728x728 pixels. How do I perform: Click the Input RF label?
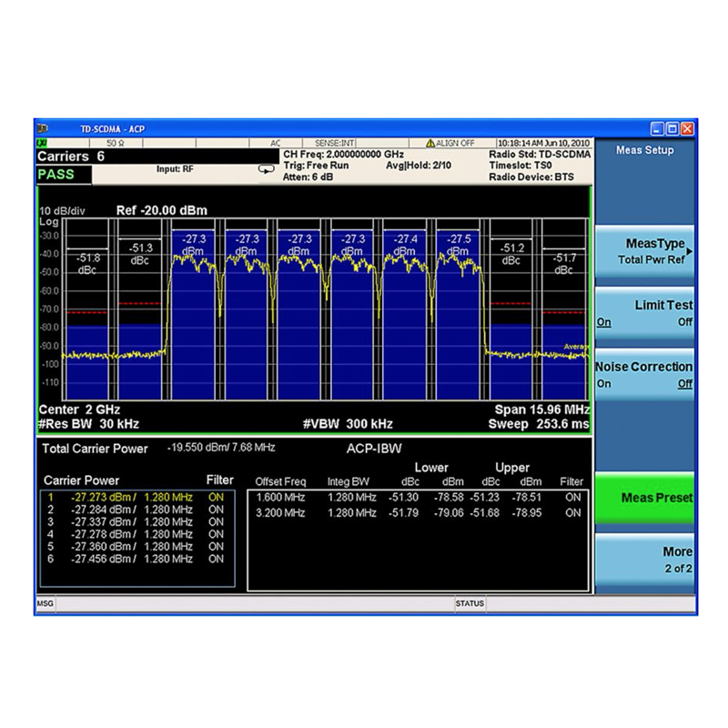point(175,169)
